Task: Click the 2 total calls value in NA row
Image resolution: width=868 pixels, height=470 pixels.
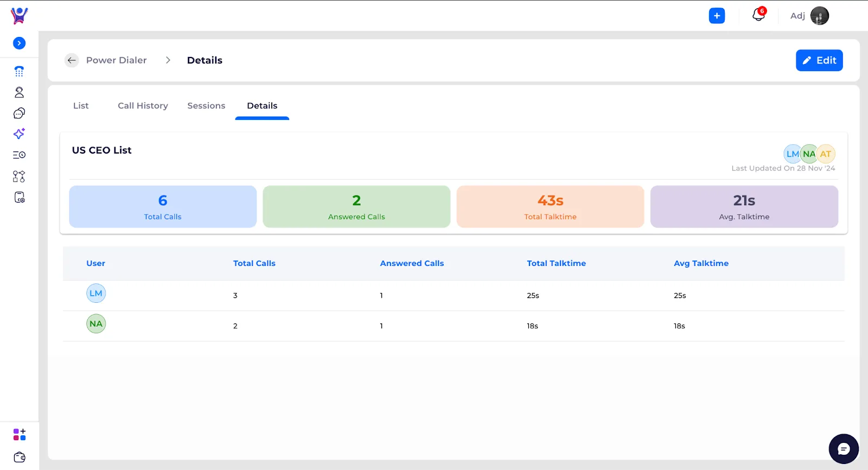Action: 235,326
